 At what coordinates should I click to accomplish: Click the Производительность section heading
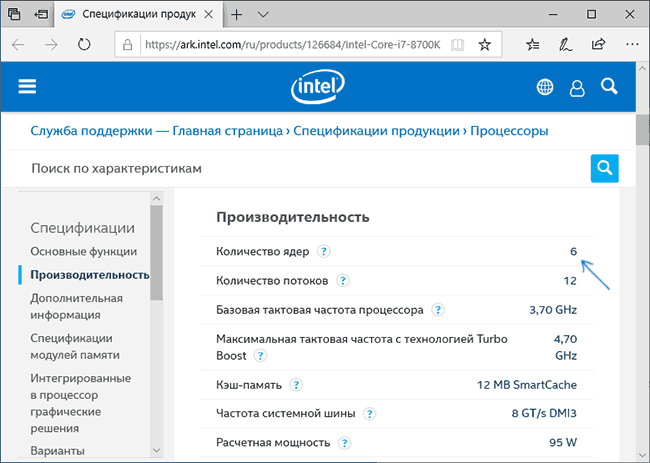point(293,217)
